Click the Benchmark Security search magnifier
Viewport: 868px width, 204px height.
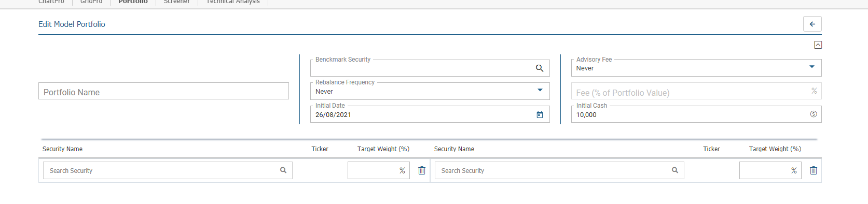pos(540,68)
